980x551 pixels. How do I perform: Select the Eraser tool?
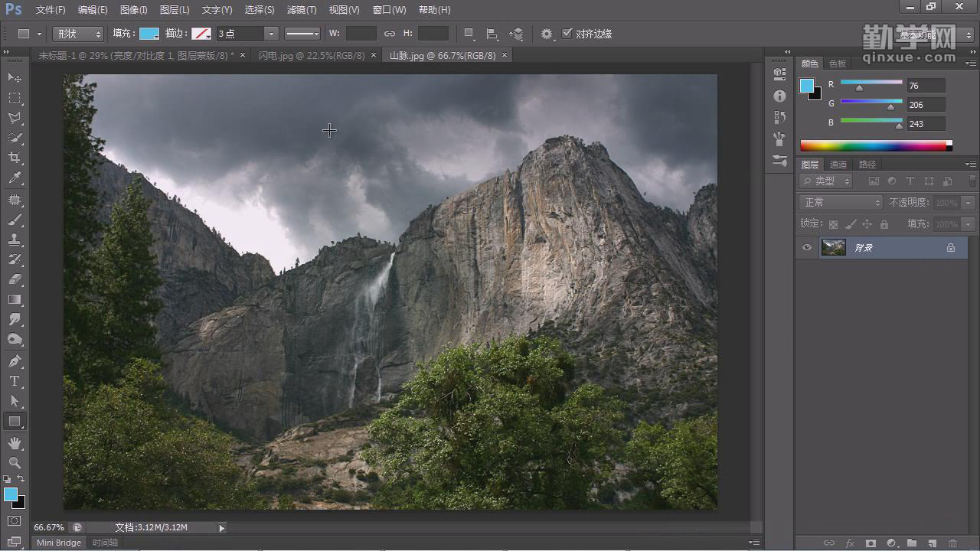pos(15,279)
